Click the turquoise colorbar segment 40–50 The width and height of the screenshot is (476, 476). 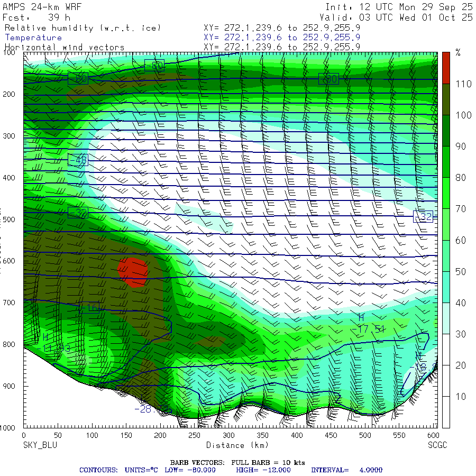pyautogui.click(x=446, y=287)
